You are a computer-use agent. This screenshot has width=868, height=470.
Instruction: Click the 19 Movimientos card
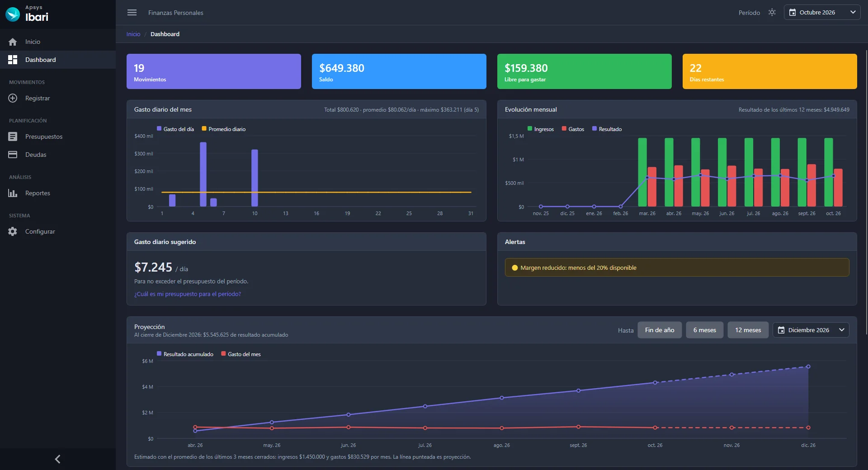[214, 71]
